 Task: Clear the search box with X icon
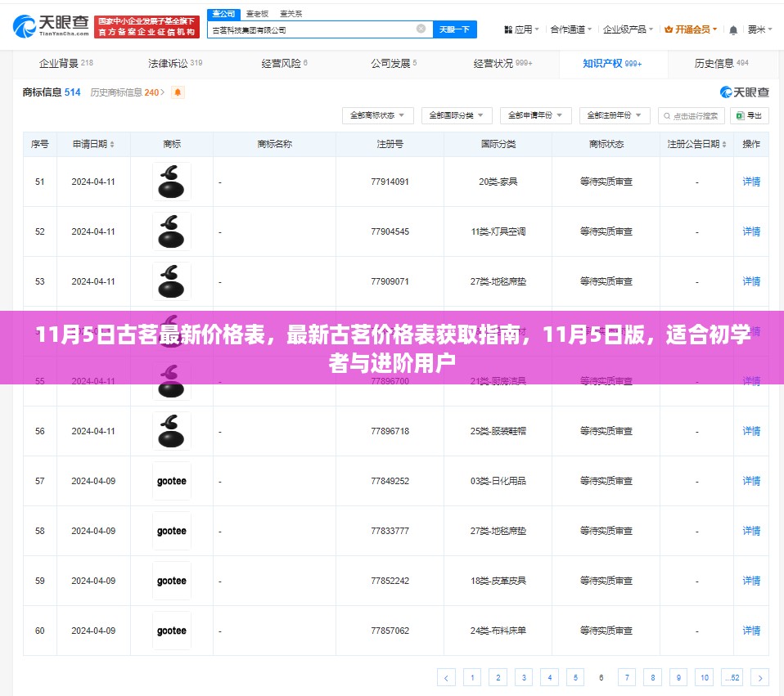pyautogui.click(x=421, y=29)
